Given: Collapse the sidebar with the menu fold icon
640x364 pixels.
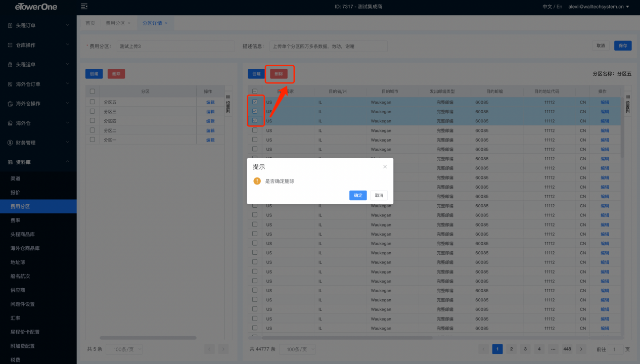Looking at the screenshot, I should coord(84,7).
